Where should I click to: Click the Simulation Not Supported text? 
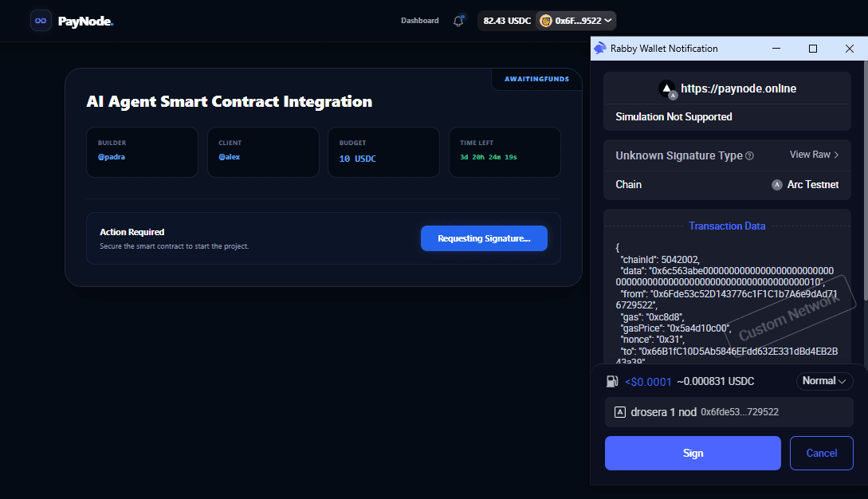(674, 117)
